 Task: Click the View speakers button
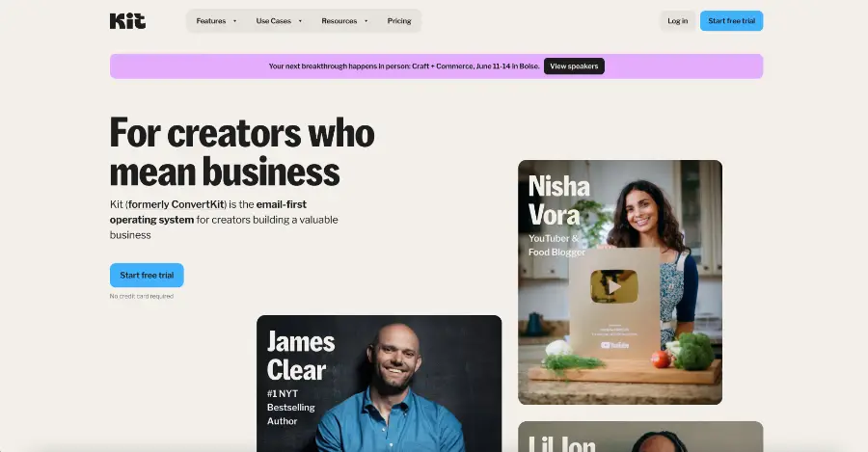click(x=574, y=66)
